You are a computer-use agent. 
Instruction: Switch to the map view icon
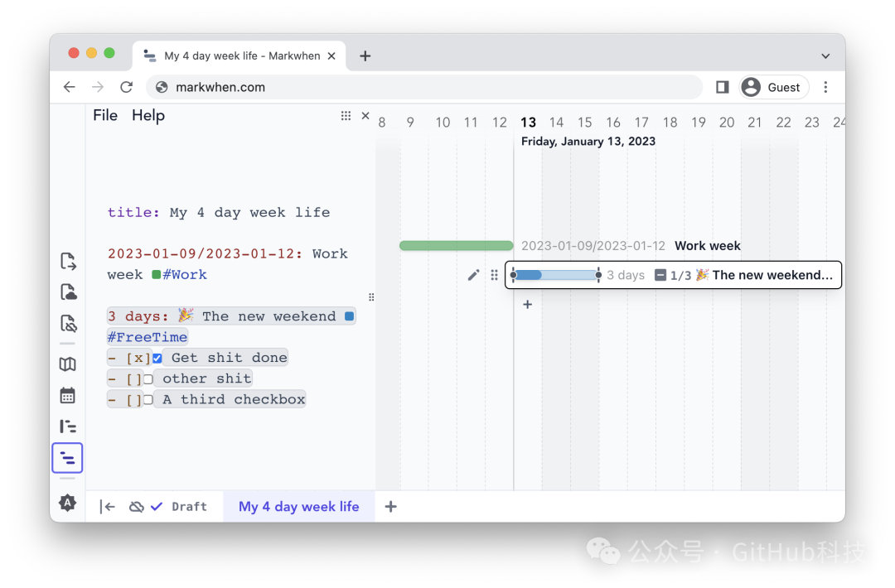point(68,364)
